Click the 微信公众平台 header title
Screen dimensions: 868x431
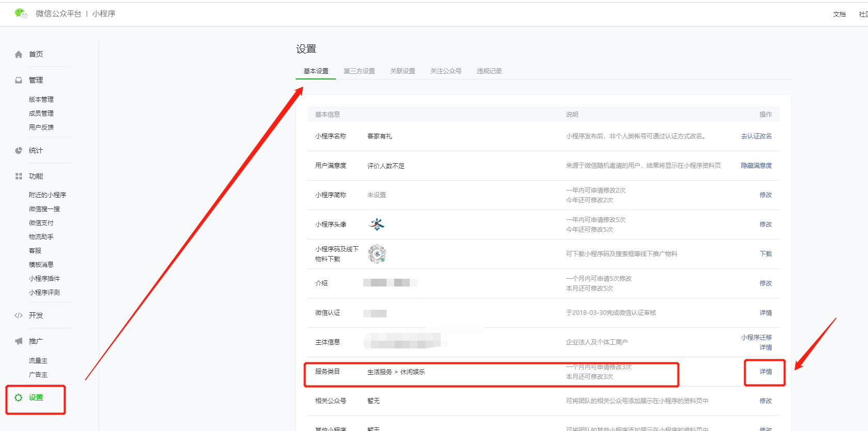[x=58, y=13]
